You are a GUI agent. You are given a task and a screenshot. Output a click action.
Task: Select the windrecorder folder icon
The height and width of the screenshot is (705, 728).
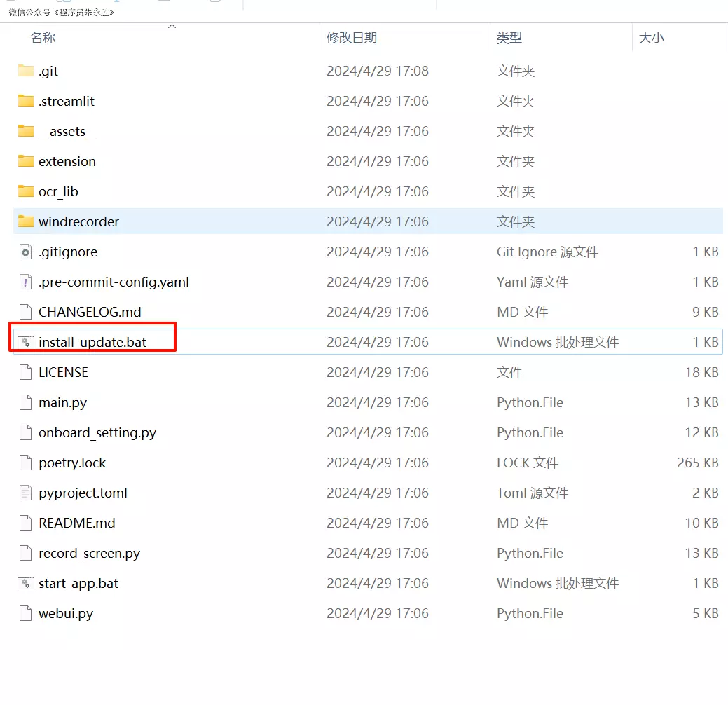(x=26, y=221)
